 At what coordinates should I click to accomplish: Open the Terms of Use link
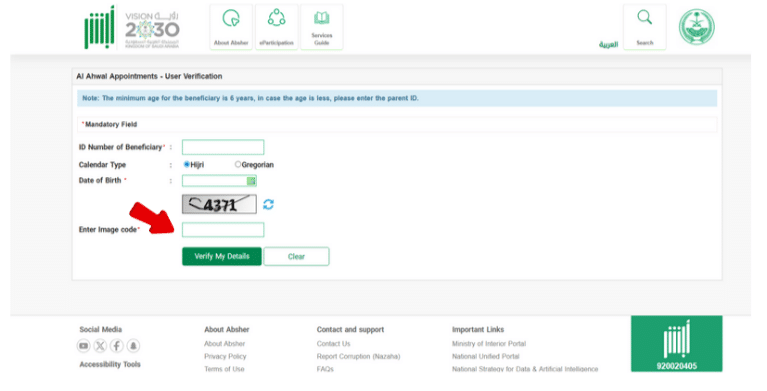tap(224, 369)
